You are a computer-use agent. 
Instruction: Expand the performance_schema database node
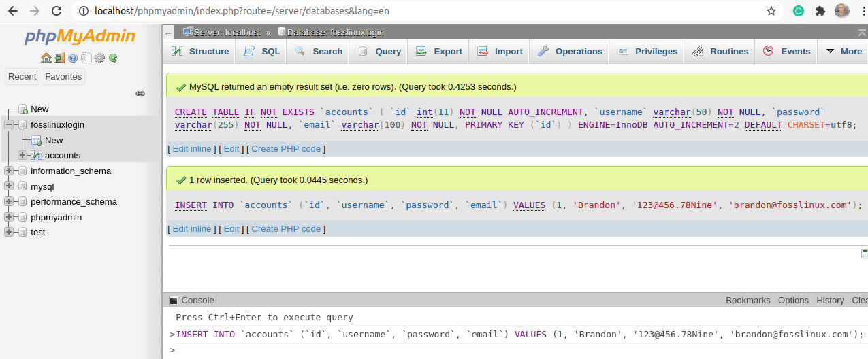point(9,202)
